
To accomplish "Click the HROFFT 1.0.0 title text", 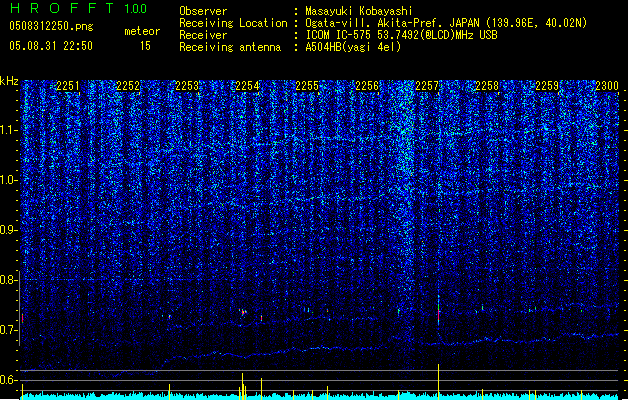I will tap(78, 8).
